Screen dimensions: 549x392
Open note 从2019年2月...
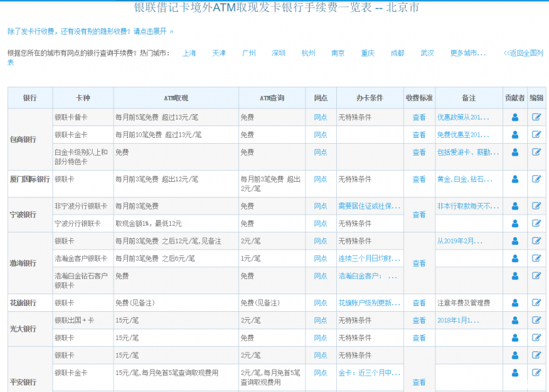point(460,241)
